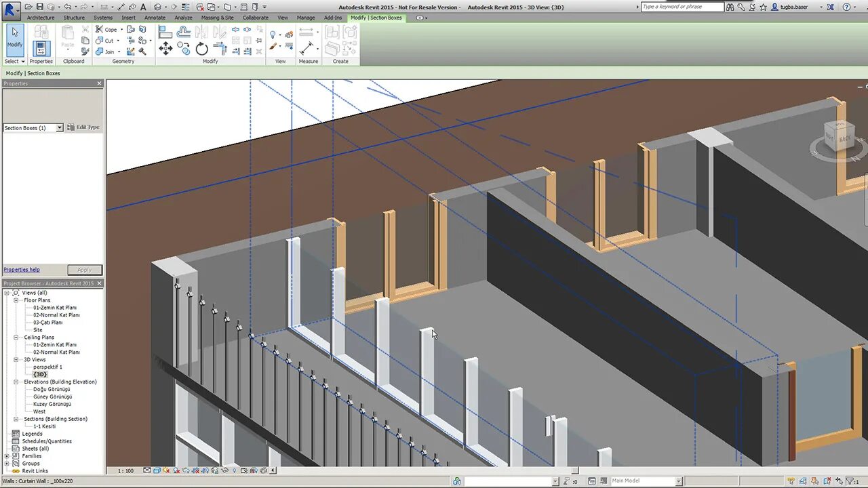Click the paintbrush icon in the View panel

point(273,47)
